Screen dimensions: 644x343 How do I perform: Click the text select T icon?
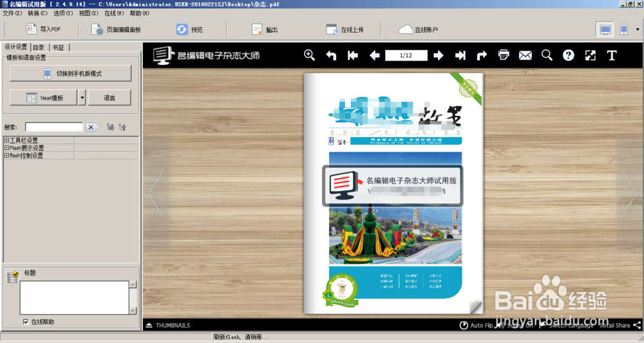(x=612, y=55)
